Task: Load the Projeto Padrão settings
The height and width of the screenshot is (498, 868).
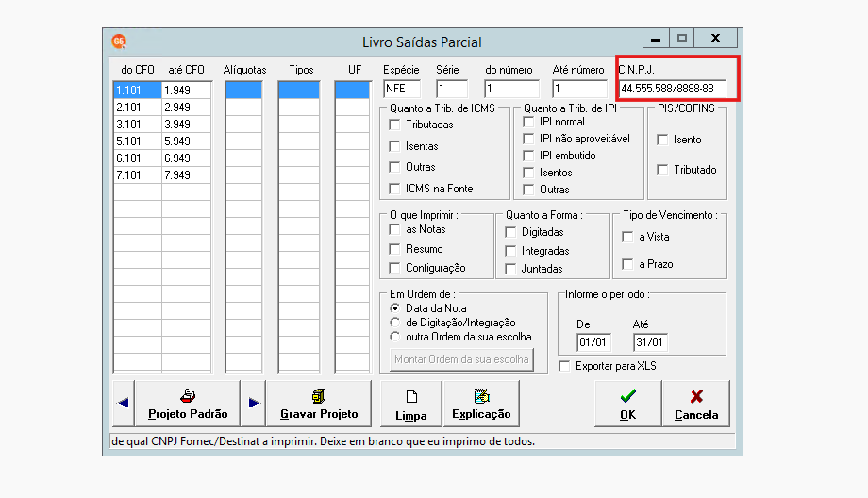Action: [x=188, y=403]
